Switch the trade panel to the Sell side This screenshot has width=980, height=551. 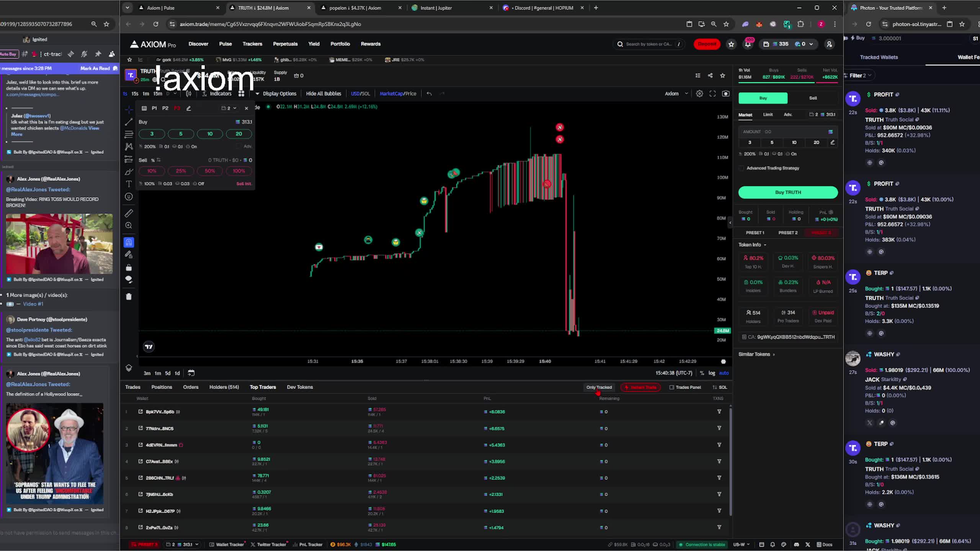tap(813, 98)
